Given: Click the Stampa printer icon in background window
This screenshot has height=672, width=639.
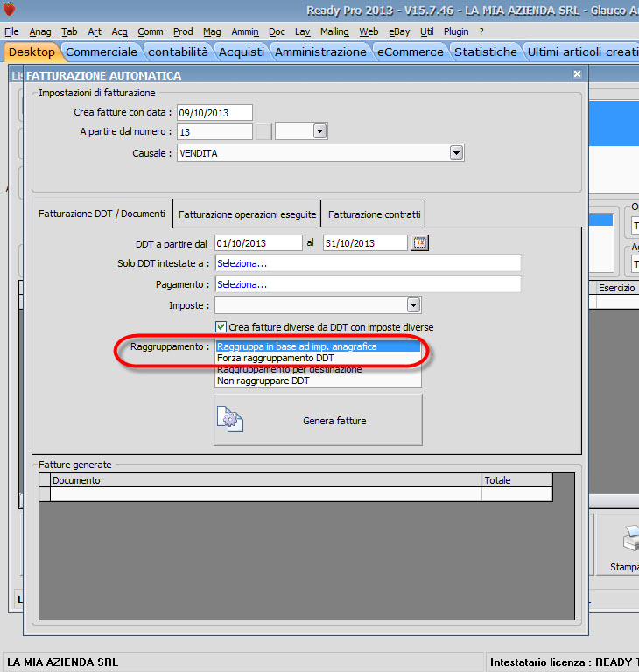Looking at the screenshot, I should (x=630, y=538).
